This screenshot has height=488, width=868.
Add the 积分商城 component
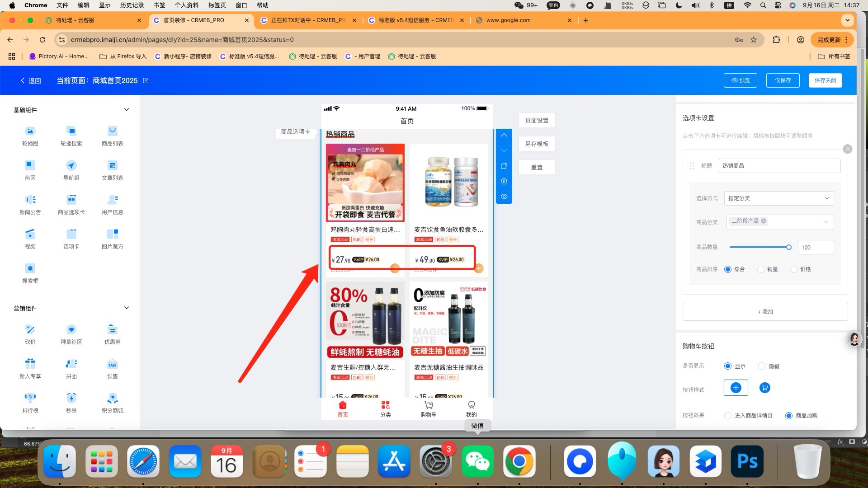click(x=112, y=403)
